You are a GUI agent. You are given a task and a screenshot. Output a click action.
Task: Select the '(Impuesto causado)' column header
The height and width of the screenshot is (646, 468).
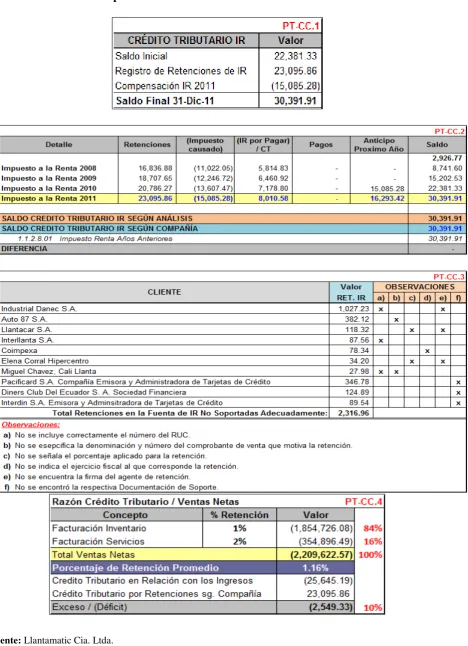tap(205, 145)
